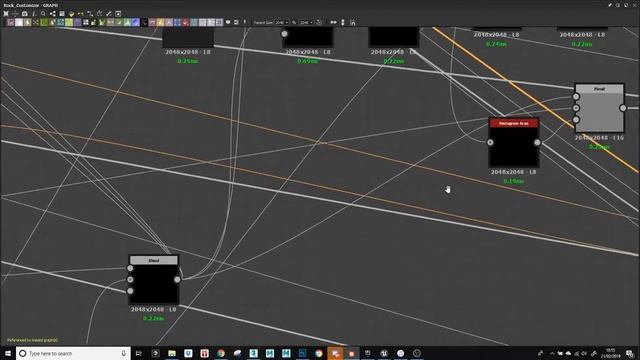Add a pin using the pin icon
640x360 pixels.
245,22
